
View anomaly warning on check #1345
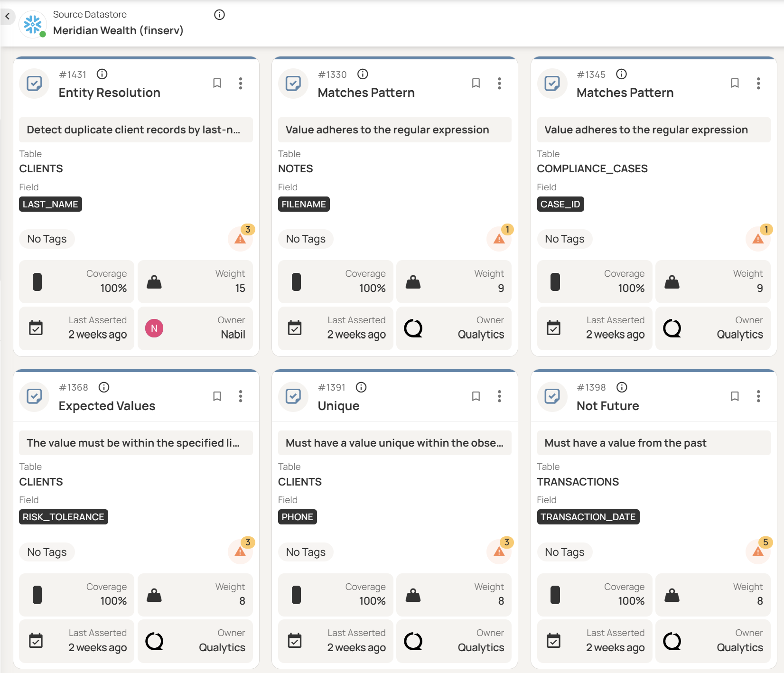coord(759,238)
